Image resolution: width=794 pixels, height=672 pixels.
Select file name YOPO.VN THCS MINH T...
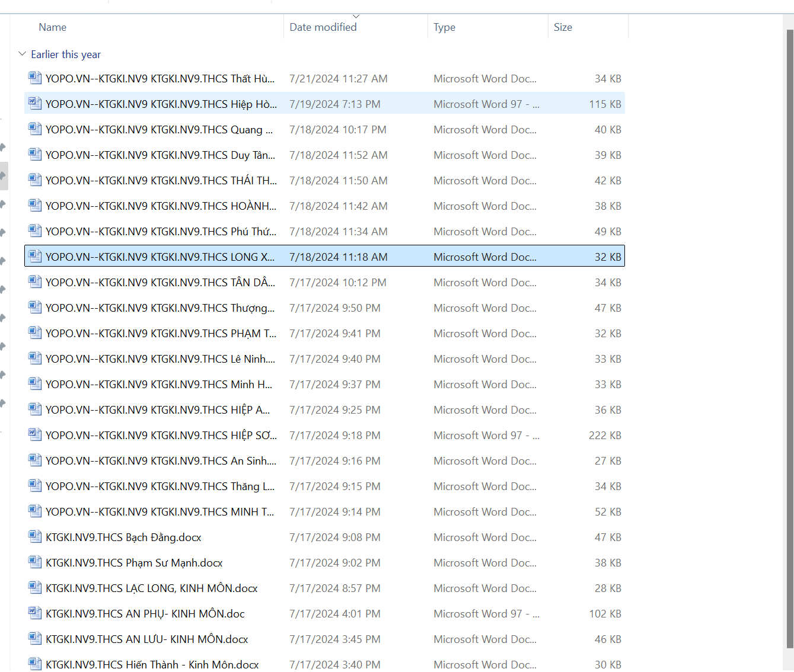(160, 512)
